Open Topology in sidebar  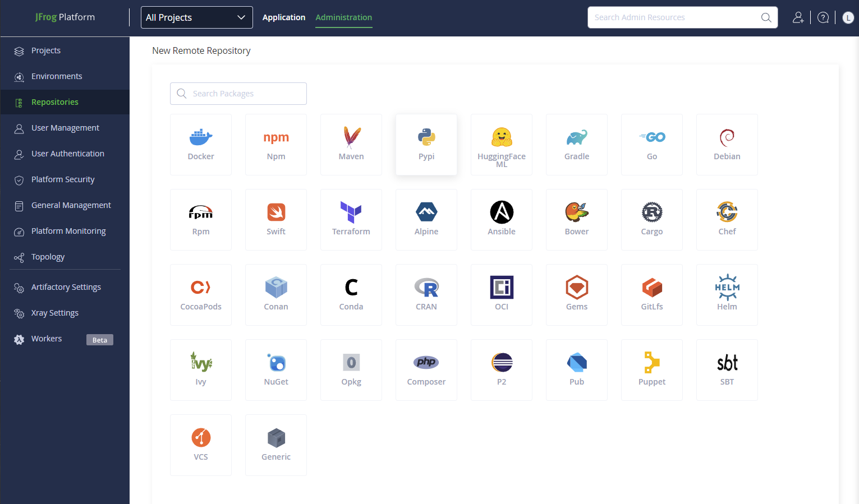pos(65,257)
